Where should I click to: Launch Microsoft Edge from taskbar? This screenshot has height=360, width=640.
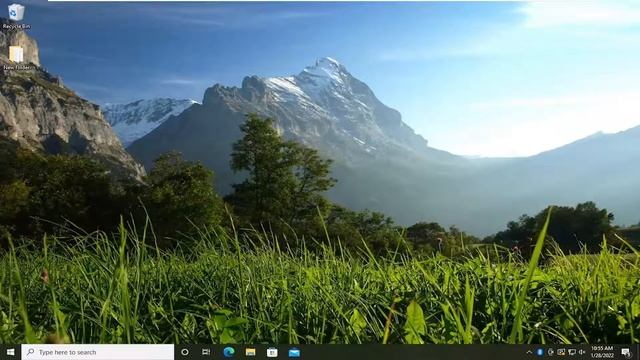pyautogui.click(x=229, y=352)
